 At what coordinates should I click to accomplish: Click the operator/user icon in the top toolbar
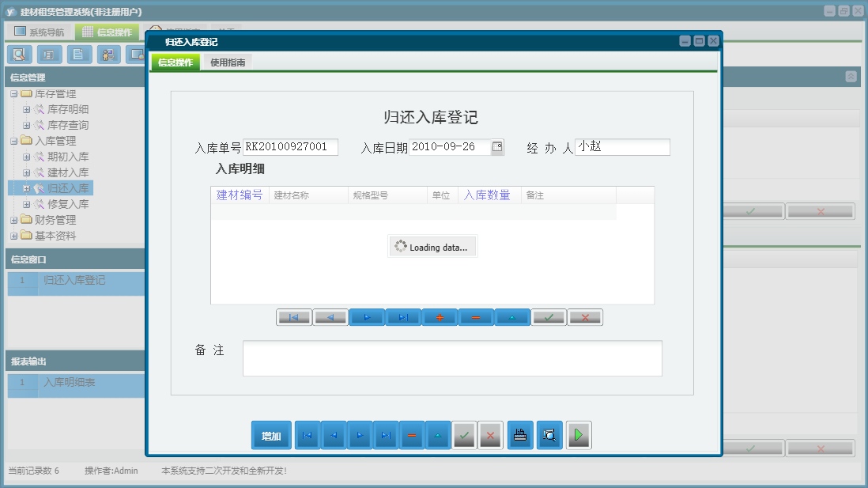click(108, 55)
